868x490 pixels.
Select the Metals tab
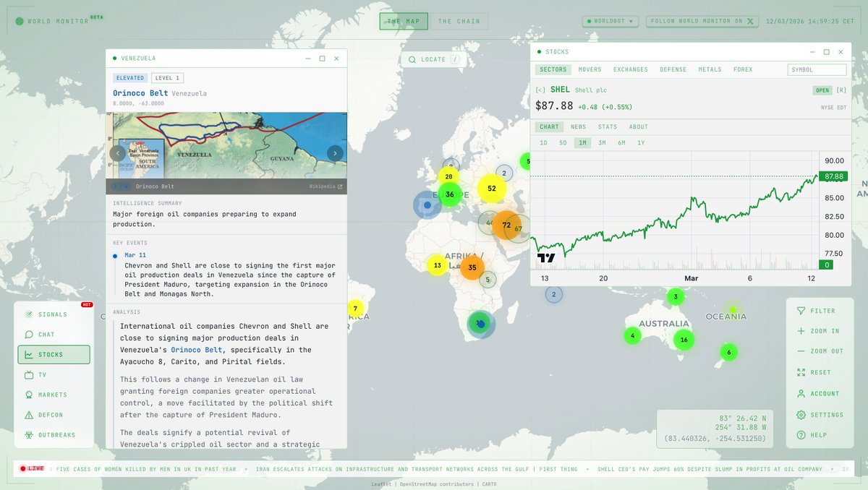[x=710, y=70]
